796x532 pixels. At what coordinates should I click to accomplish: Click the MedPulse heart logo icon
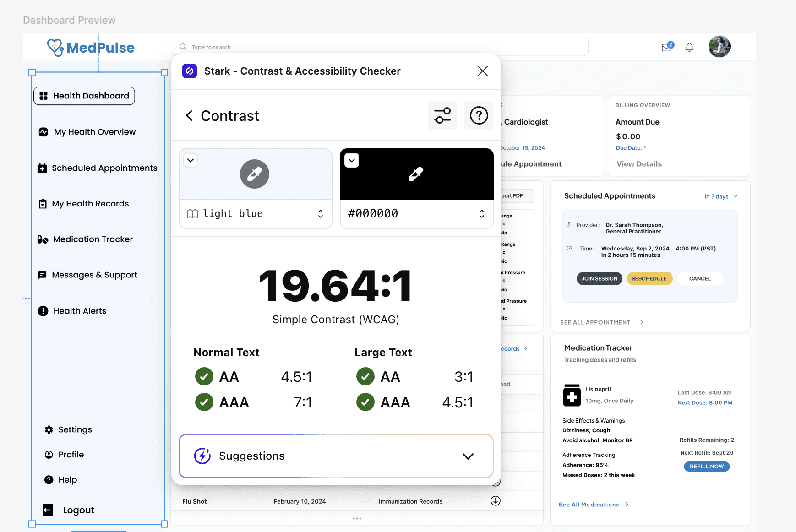click(x=55, y=47)
